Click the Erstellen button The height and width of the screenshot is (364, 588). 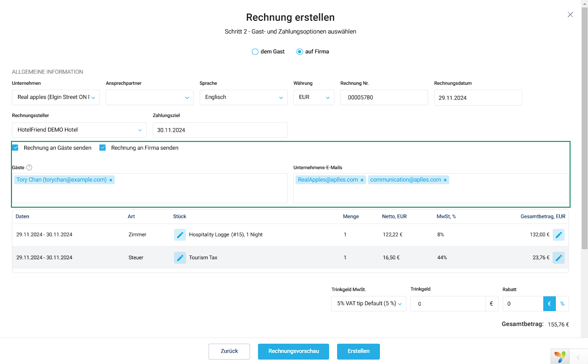tap(358, 351)
